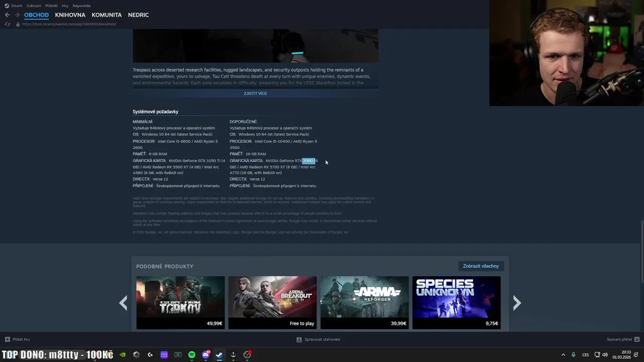The width and height of the screenshot is (644, 362).
Task: Click the Escape from Tarkov 49,99€ price
Action: [x=214, y=323]
